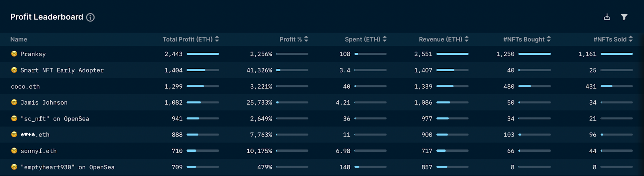644x176 pixels.
Task: Open the coco.eth wallet entry
Action: pos(25,87)
